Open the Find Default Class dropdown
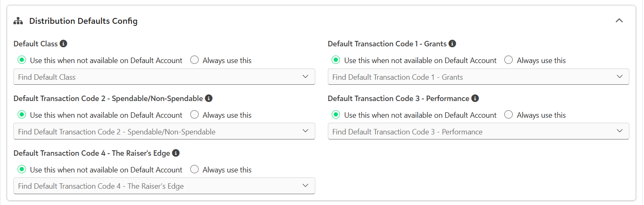The width and height of the screenshot is (644, 205). [x=164, y=77]
